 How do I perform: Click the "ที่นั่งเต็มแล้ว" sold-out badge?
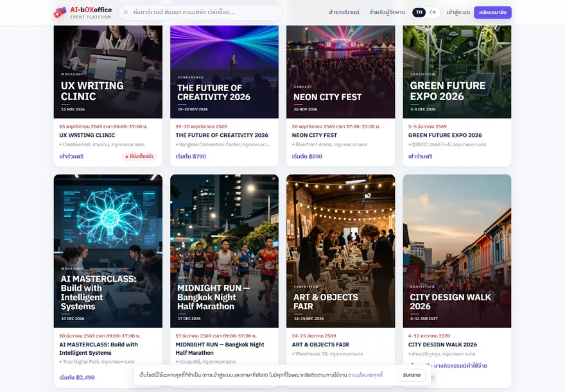(139, 157)
